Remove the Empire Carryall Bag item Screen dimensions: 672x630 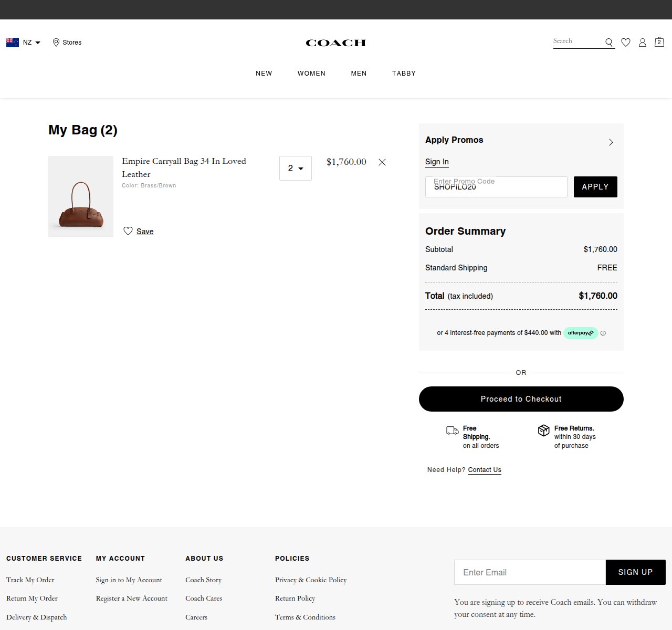point(382,162)
